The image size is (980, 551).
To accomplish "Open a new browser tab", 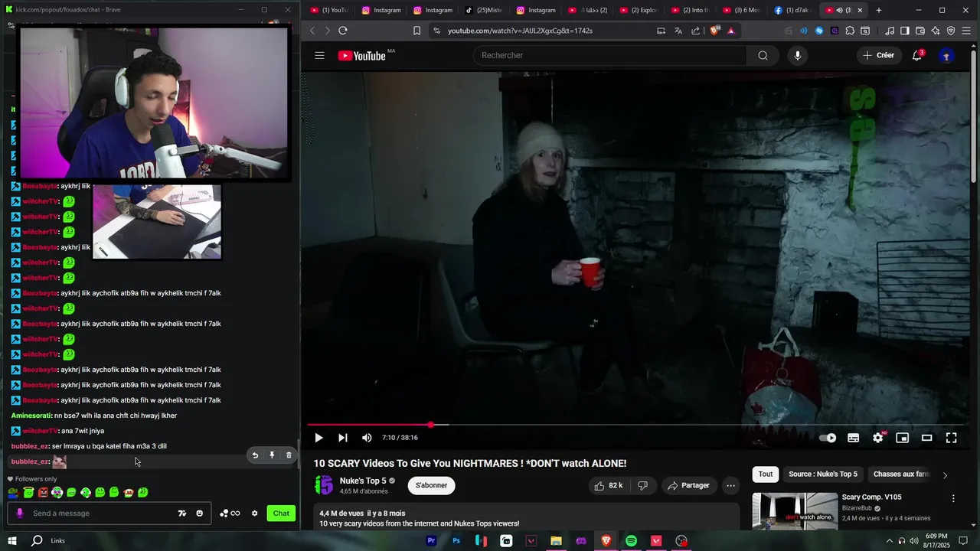I will click(878, 10).
